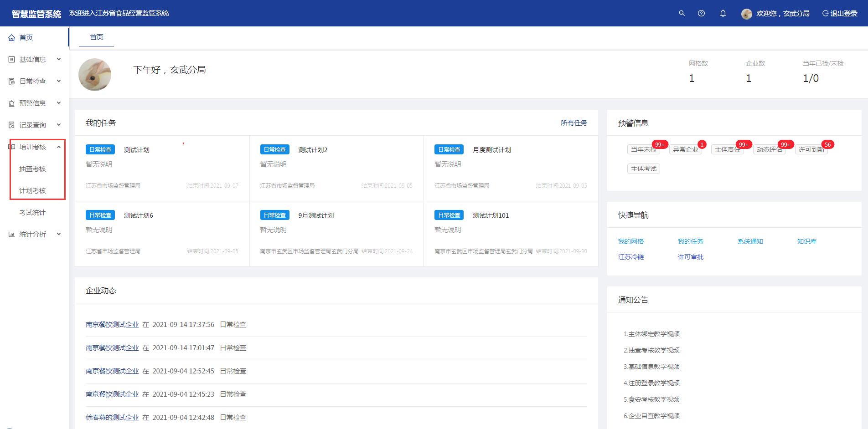Open notifications bell icon
868x429 pixels.
[723, 13]
